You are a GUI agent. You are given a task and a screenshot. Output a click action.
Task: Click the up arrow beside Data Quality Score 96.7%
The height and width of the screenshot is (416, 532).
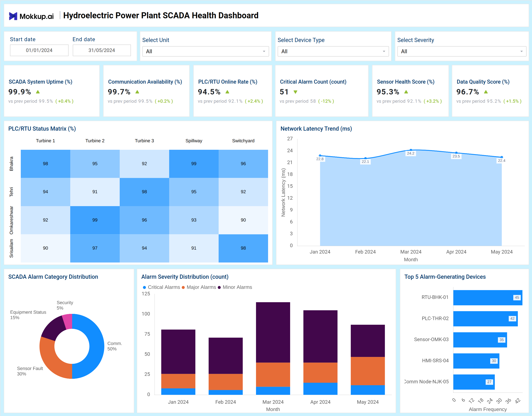click(486, 92)
